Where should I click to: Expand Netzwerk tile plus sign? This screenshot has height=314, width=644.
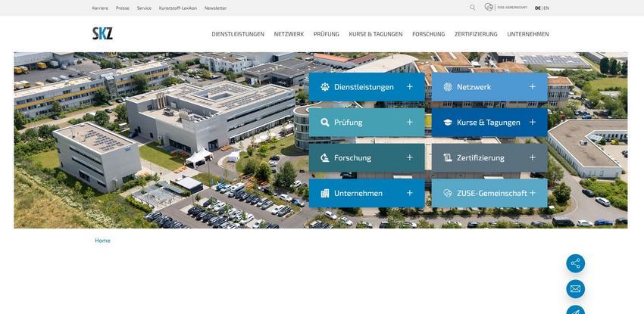533,87
